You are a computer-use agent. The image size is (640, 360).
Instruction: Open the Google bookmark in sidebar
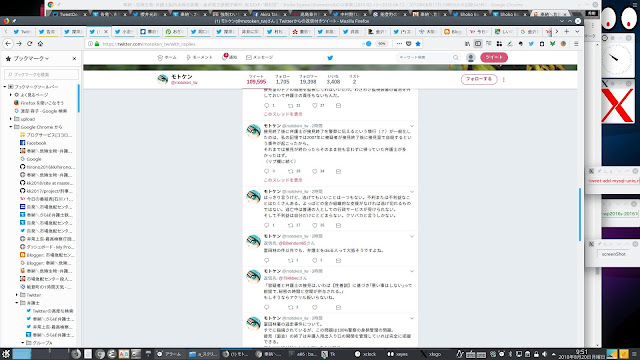pos(30,159)
